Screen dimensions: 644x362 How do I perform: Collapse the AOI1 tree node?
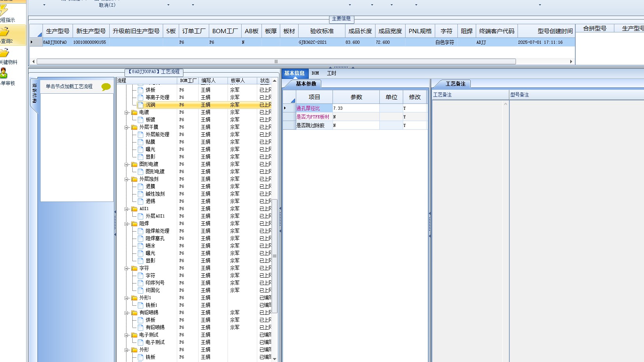coord(126,209)
